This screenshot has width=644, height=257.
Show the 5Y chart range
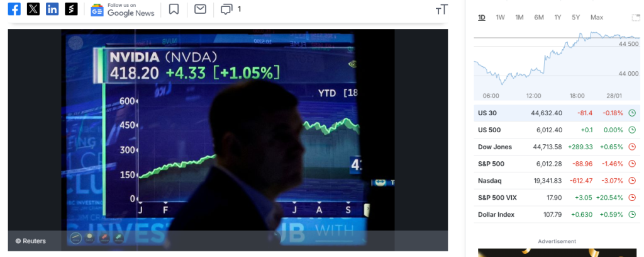(x=576, y=17)
